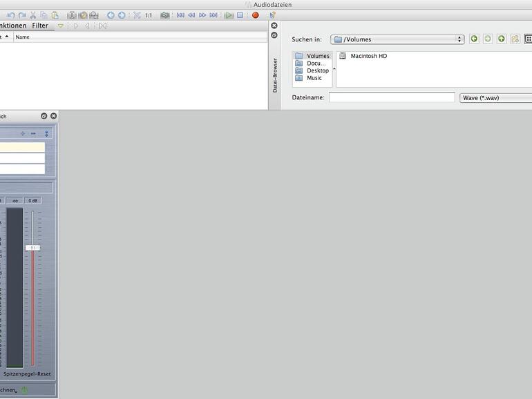Click the third of three grey toolbar icons
Image resolution: width=532 pixels, height=399 pixels.
pyautogui.click(x=94, y=15)
